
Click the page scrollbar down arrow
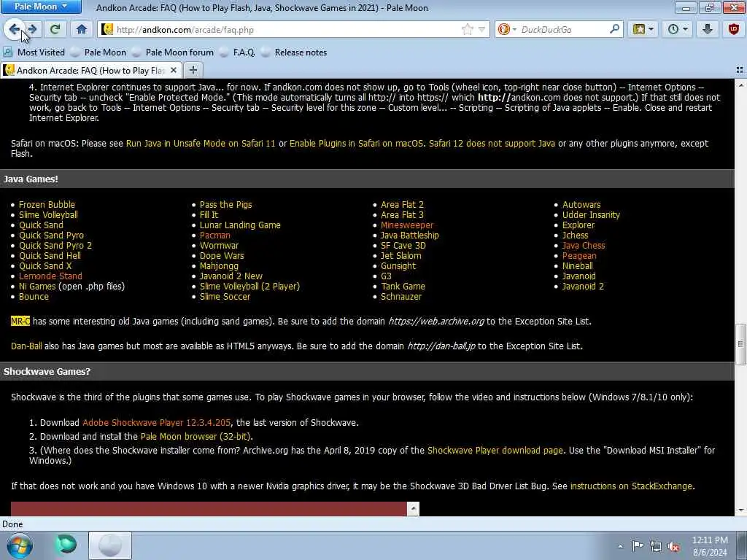[x=740, y=510]
